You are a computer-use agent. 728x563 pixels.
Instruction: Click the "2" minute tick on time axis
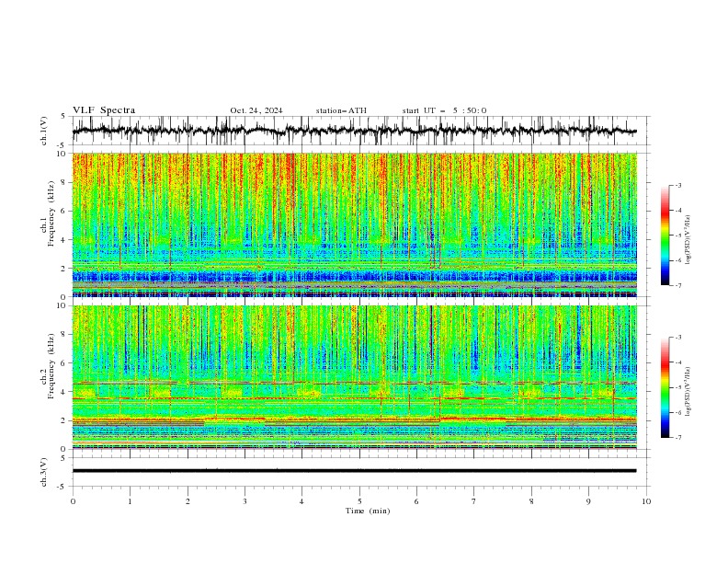click(x=188, y=501)
